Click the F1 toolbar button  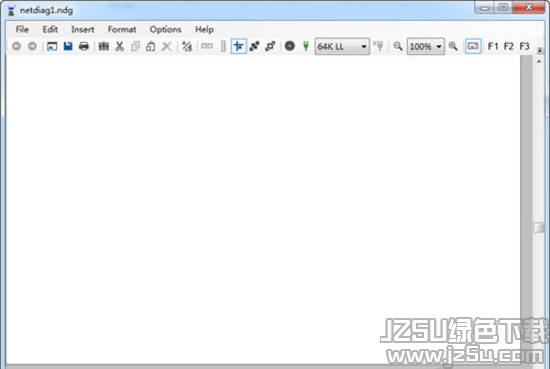coord(493,46)
